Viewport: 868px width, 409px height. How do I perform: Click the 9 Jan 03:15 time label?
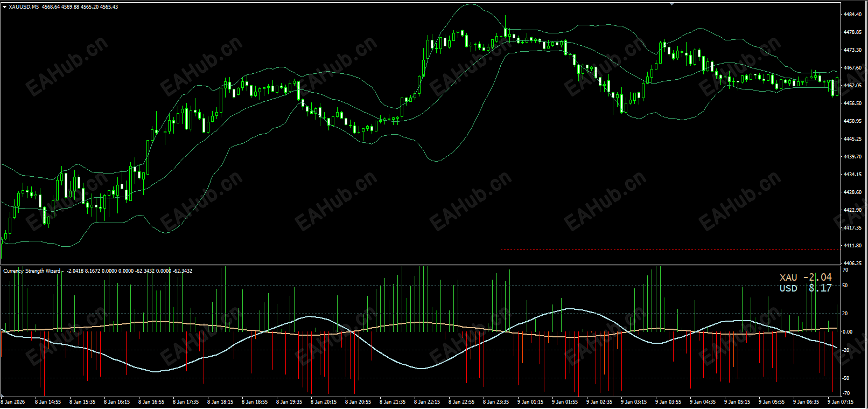point(634,402)
